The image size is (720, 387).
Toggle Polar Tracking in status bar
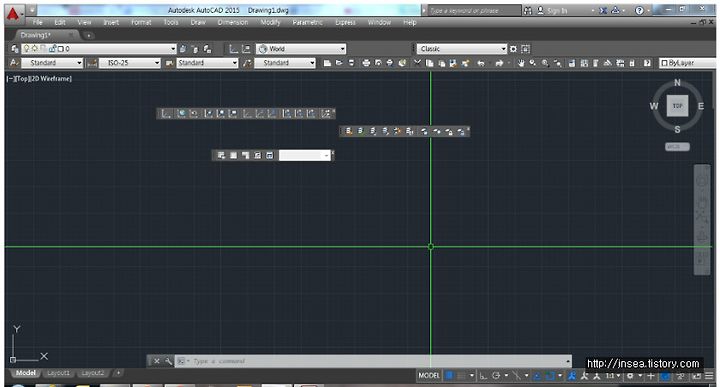coord(496,376)
